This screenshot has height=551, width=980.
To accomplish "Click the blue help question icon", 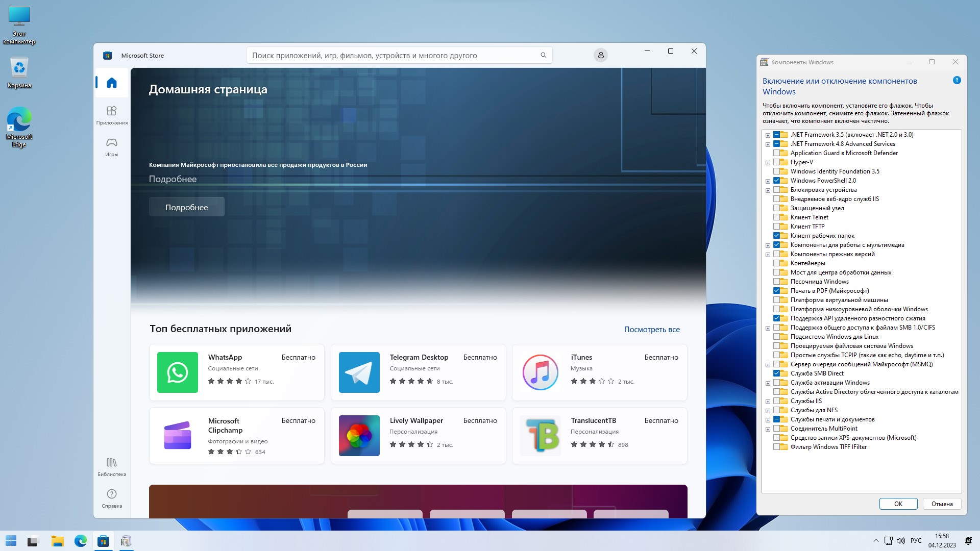I will [x=957, y=81].
